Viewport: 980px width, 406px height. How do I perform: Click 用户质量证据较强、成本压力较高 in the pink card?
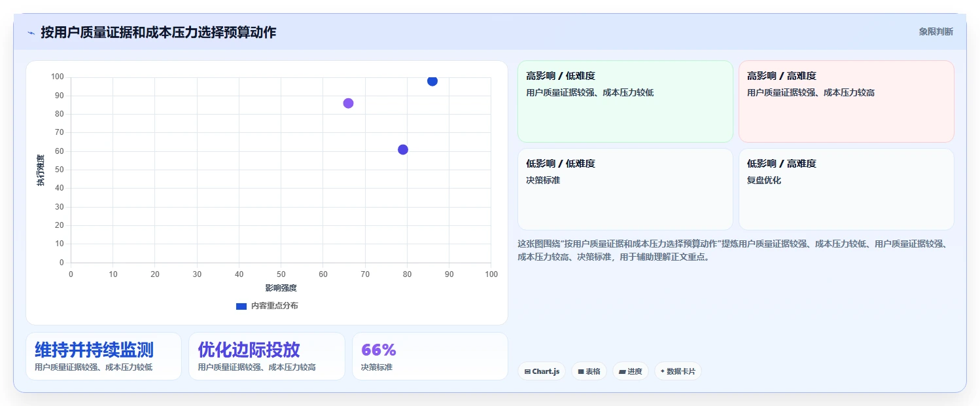pos(811,92)
